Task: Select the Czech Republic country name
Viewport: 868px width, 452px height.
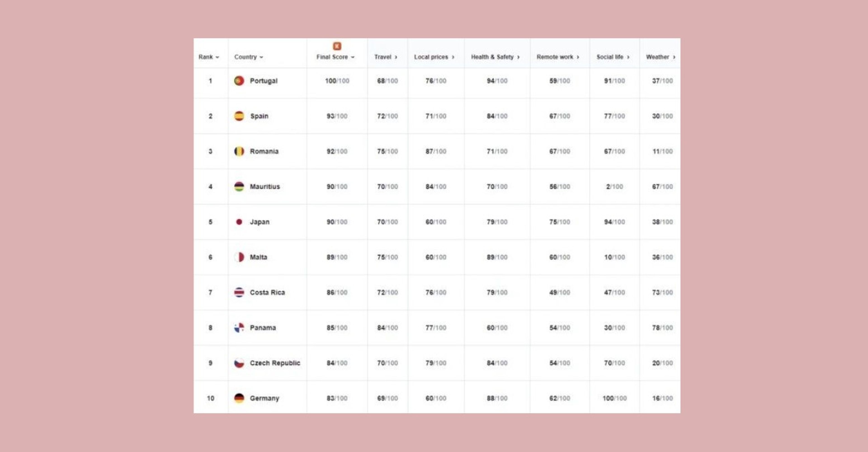Action: point(275,363)
